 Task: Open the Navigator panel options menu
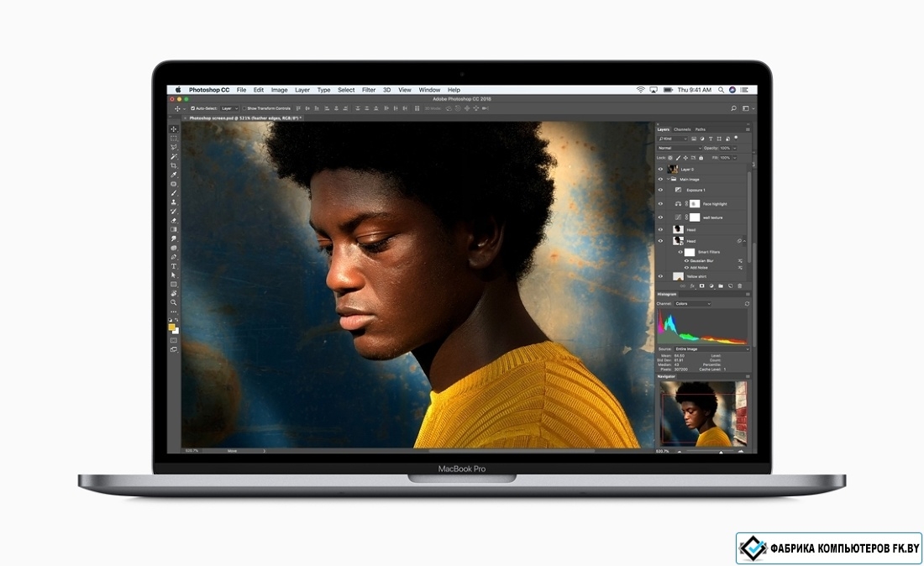point(748,376)
